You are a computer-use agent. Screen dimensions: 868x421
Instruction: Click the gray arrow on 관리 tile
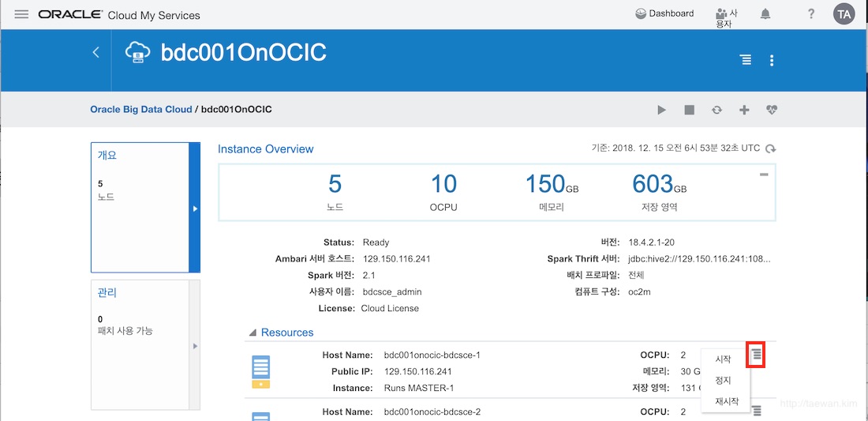195,346
